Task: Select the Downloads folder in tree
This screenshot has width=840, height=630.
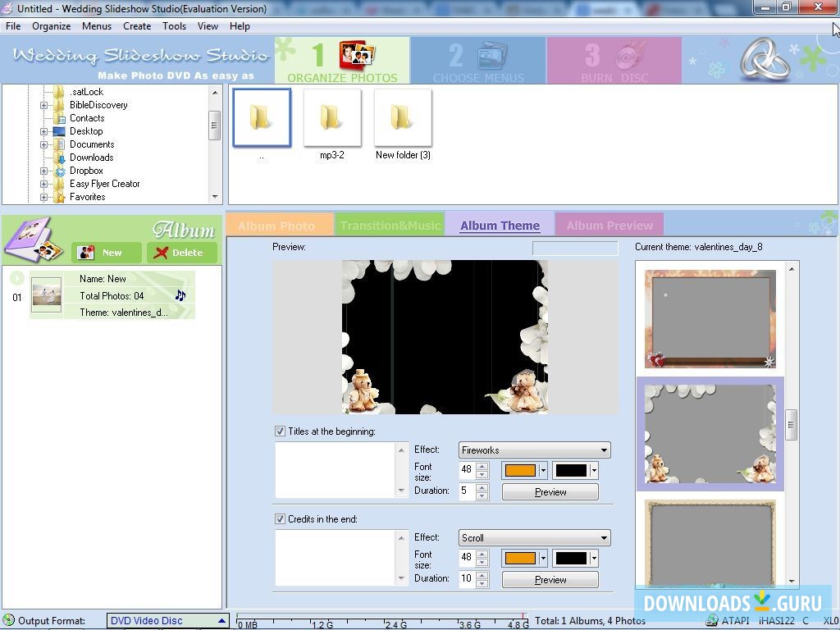Action: pos(91,157)
